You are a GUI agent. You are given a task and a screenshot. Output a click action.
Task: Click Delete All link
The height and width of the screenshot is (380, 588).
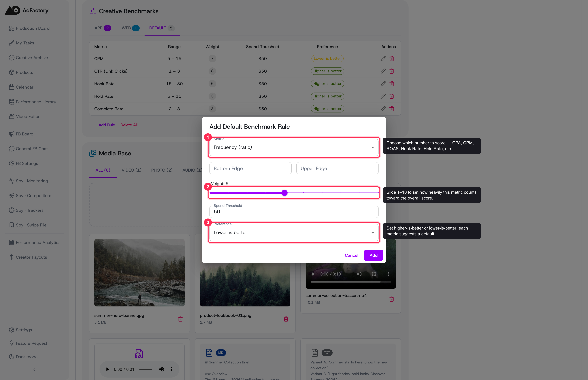point(129,125)
